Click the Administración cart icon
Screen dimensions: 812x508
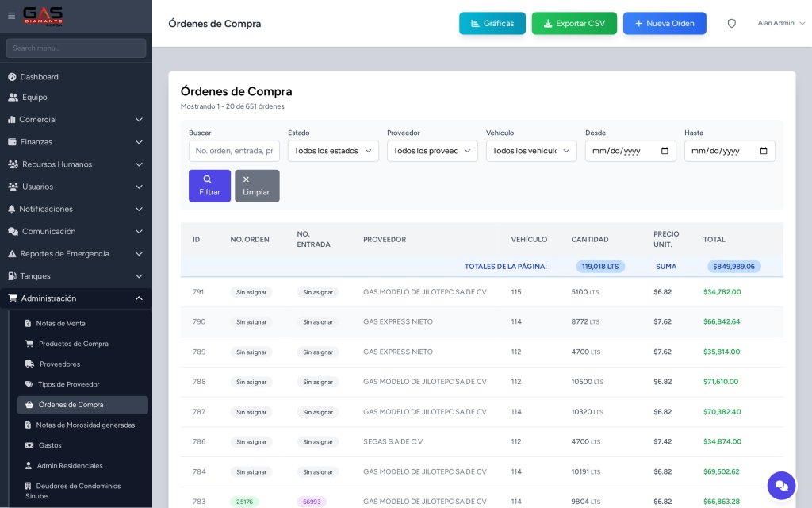point(13,298)
